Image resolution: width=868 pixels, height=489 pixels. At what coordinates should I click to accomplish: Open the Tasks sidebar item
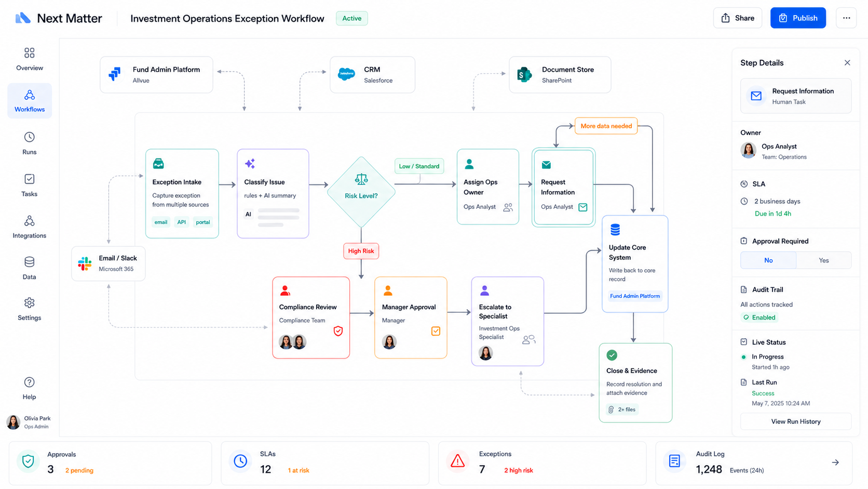30,185
